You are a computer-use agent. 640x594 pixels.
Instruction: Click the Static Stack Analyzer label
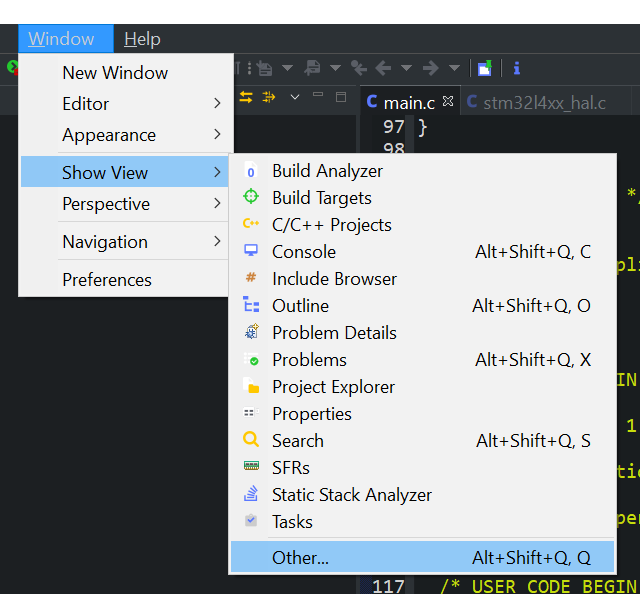tap(352, 494)
